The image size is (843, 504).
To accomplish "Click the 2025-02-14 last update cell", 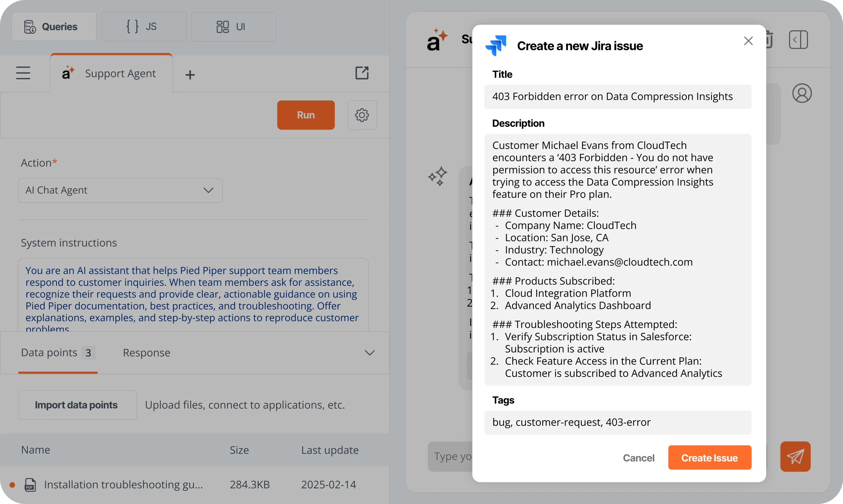I will click(x=328, y=485).
